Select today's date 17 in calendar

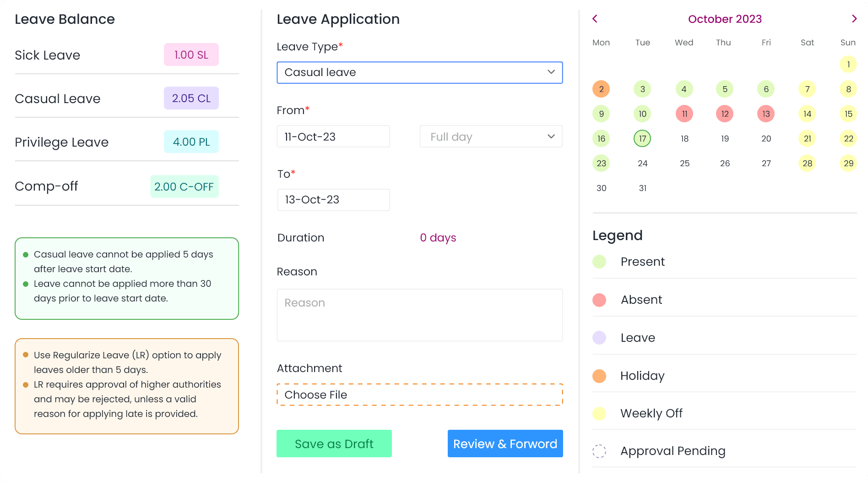pyautogui.click(x=642, y=138)
